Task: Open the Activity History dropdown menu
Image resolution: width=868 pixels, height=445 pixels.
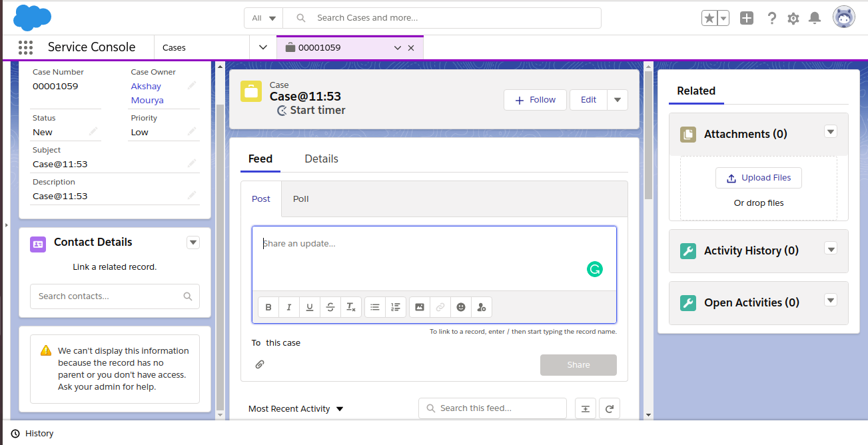Action: pos(831,248)
